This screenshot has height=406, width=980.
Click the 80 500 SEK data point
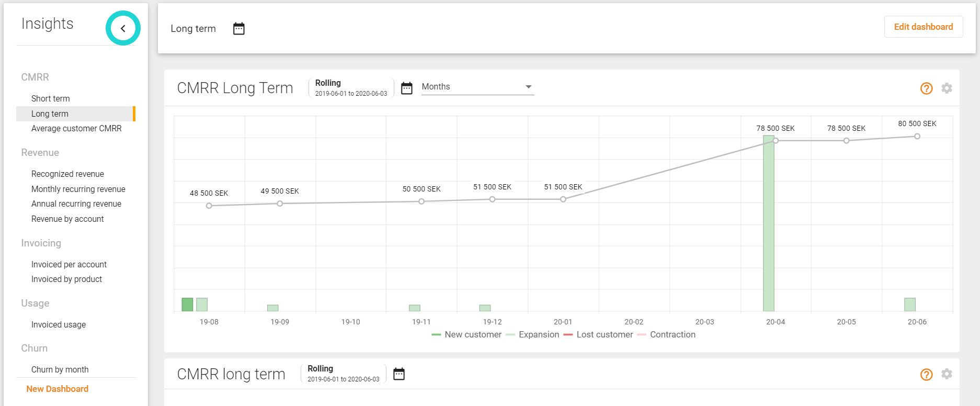[x=917, y=136]
